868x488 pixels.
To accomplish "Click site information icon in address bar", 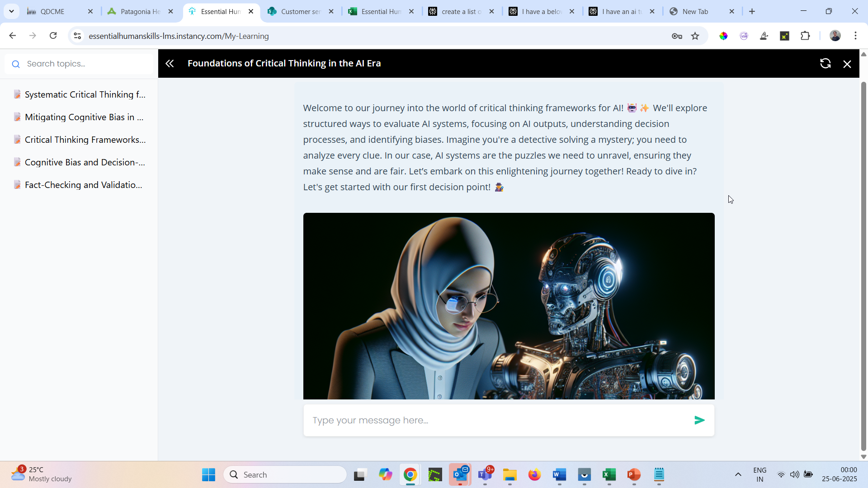I will (77, 36).
